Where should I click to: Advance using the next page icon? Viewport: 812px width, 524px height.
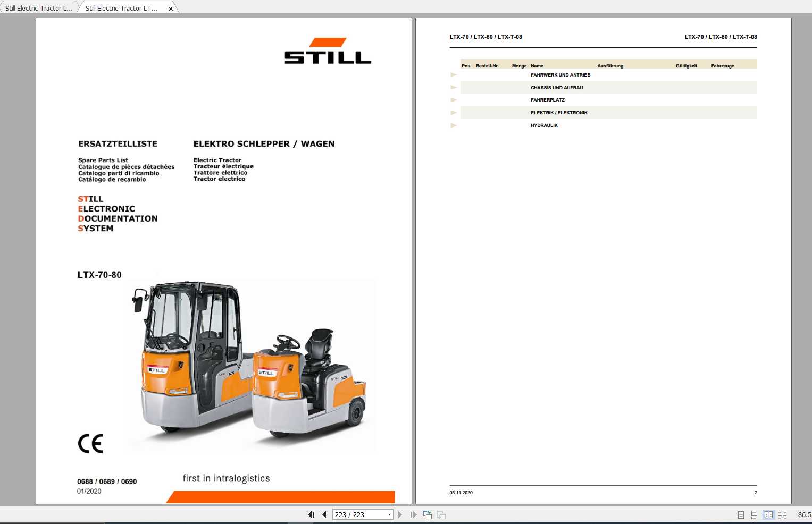pyautogui.click(x=400, y=514)
